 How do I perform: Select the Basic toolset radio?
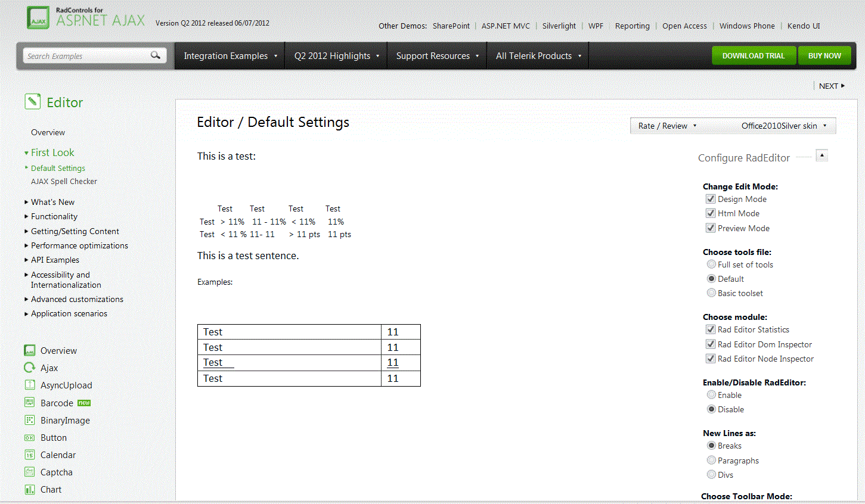point(711,293)
